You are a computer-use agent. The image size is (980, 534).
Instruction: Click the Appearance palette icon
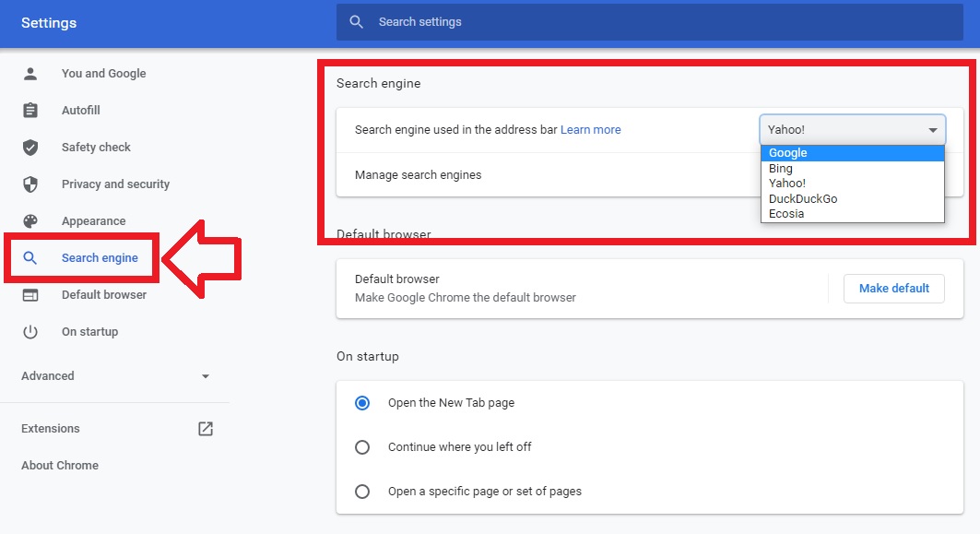coord(30,221)
